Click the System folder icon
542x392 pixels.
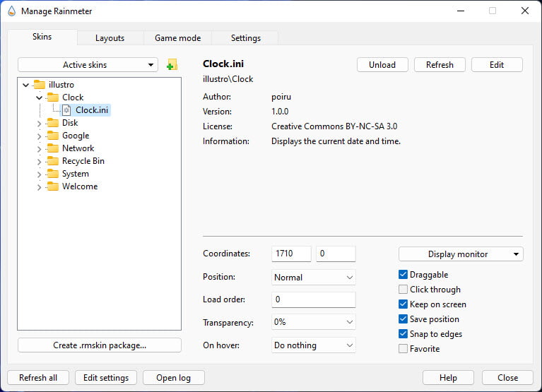tap(53, 173)
